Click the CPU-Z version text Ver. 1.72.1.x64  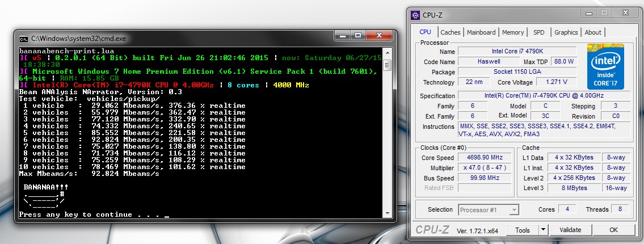tap(477, 231)
